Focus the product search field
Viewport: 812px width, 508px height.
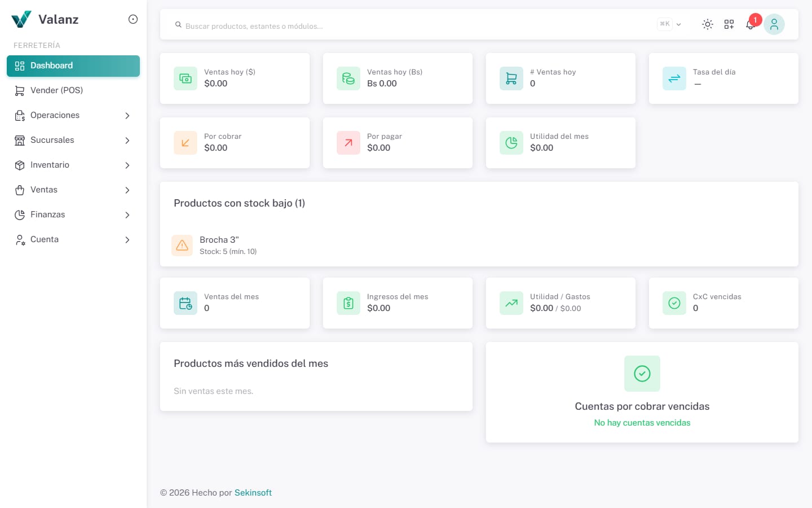pos(417,25)
